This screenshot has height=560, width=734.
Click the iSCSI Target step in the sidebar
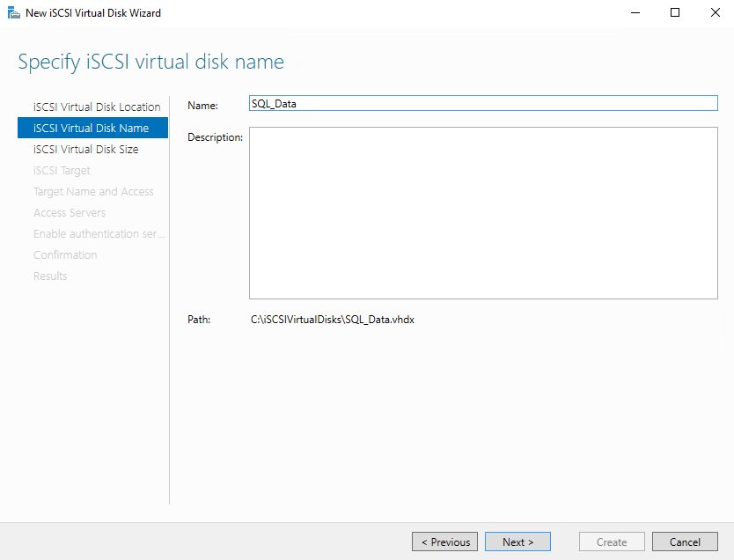pos(62,171)
